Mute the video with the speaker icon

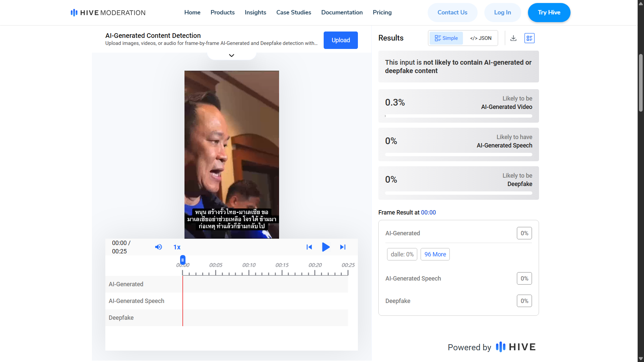pos(158,247)
